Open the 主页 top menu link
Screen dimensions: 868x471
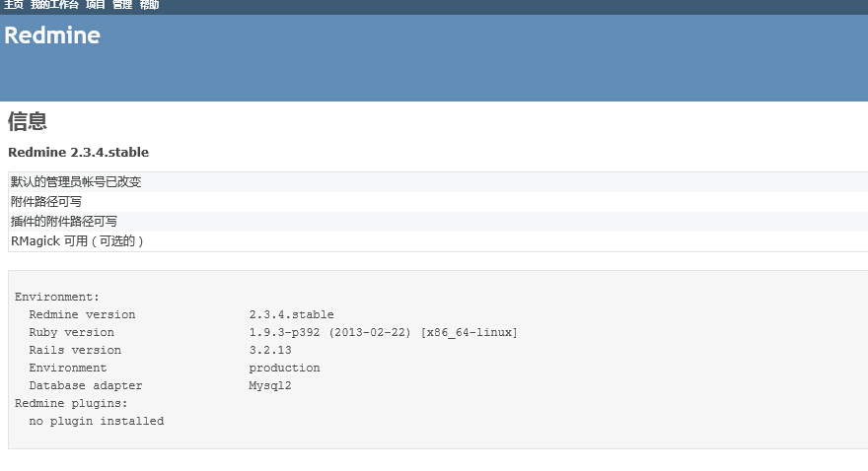(13, 5)
